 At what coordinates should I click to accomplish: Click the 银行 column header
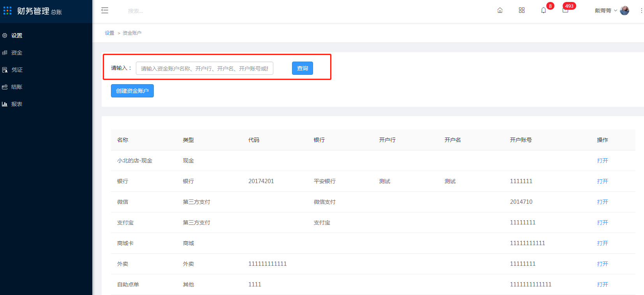coord(319,140)
